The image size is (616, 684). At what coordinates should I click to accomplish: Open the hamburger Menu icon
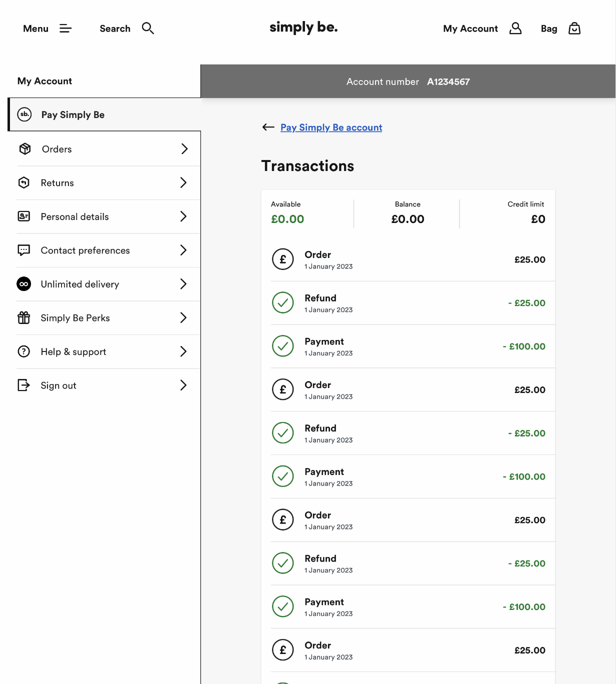(65, 28)
